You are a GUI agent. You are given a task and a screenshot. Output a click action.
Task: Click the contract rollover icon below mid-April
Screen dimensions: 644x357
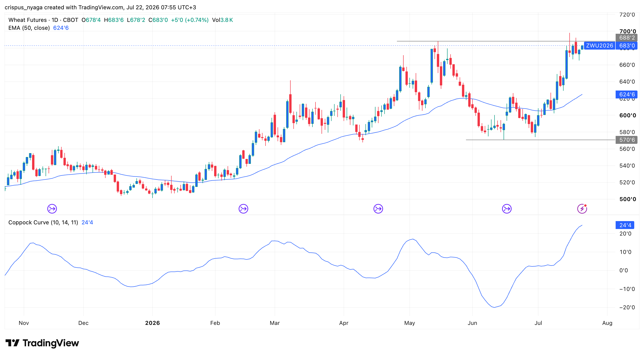point(378,209)
